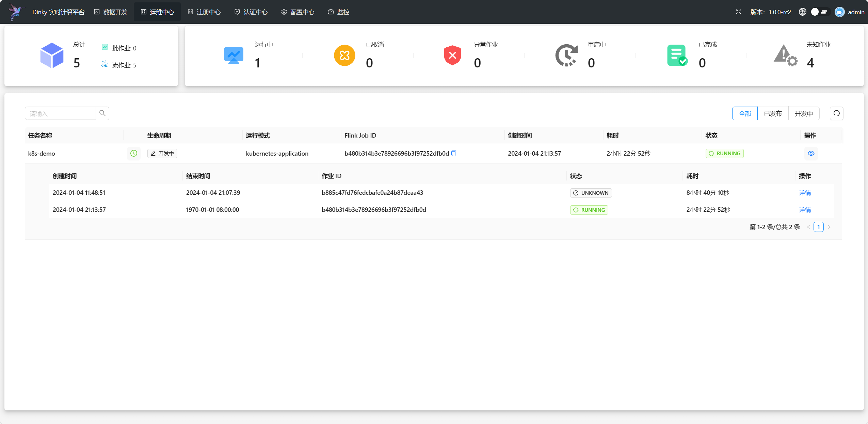The width and height of the screenshot is (868, 424).
Task: Click the 批作业 batch job icon
Action: coord(105,47)
